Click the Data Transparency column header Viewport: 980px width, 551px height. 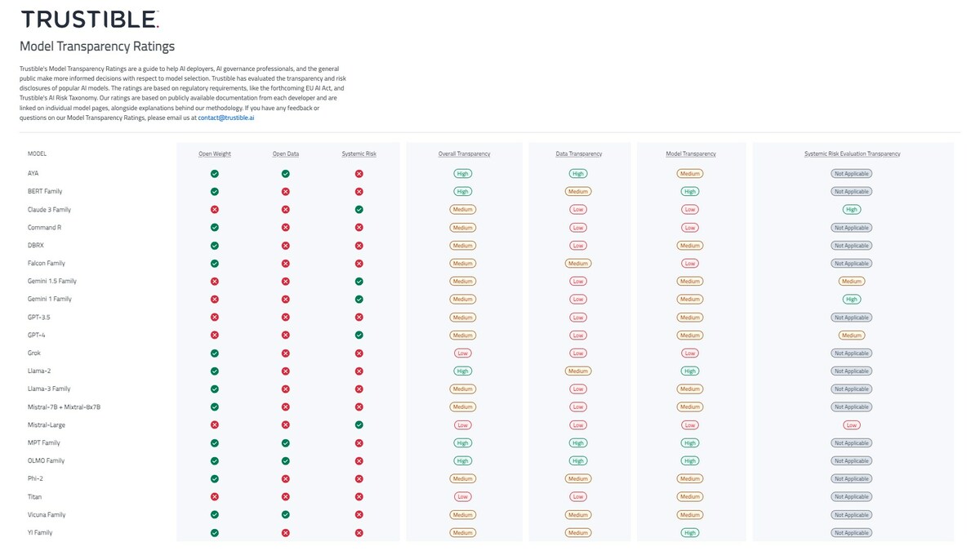pos(579,153)
